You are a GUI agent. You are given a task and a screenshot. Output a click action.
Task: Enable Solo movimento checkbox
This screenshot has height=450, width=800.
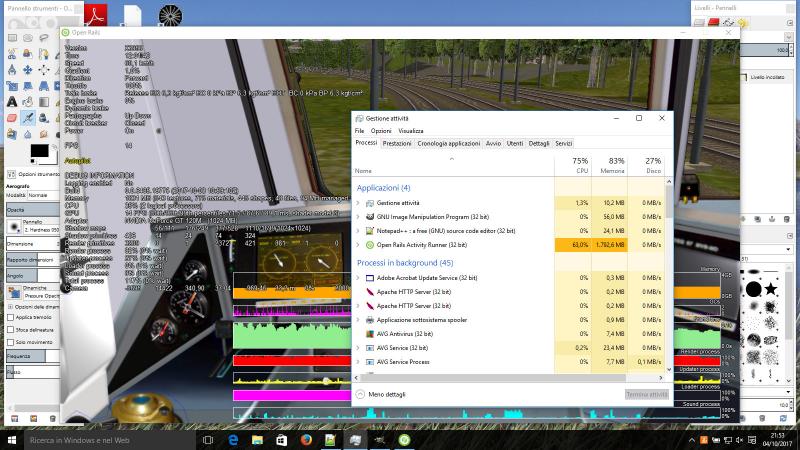coord(10,342)
